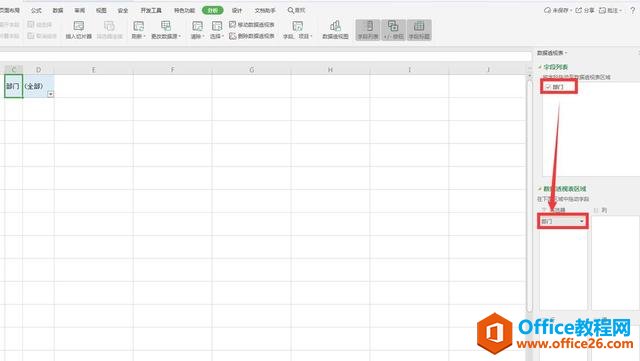640x361 pixels.
Task: Click the 更改数据源 (Change Data Source) icon
Action: pos(166,26)
